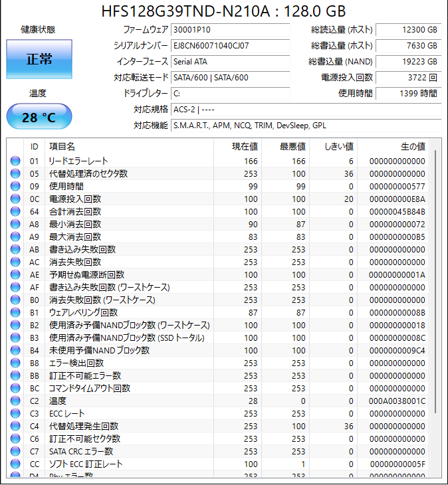The width and height of the screenshot is (448, 485).
Task: Click the 最悪値 column header
Action: click(x=285, y=147)
